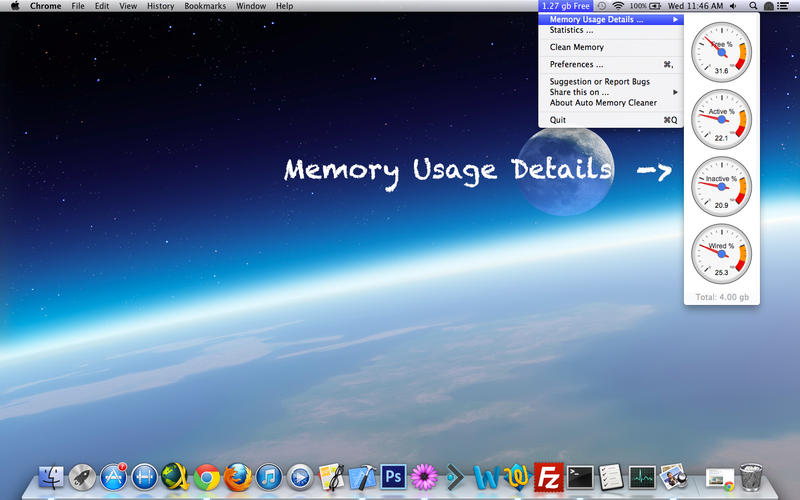Open Preview from the dock
This screenshot has width=800, height=500.
click(x=673, y=477)
